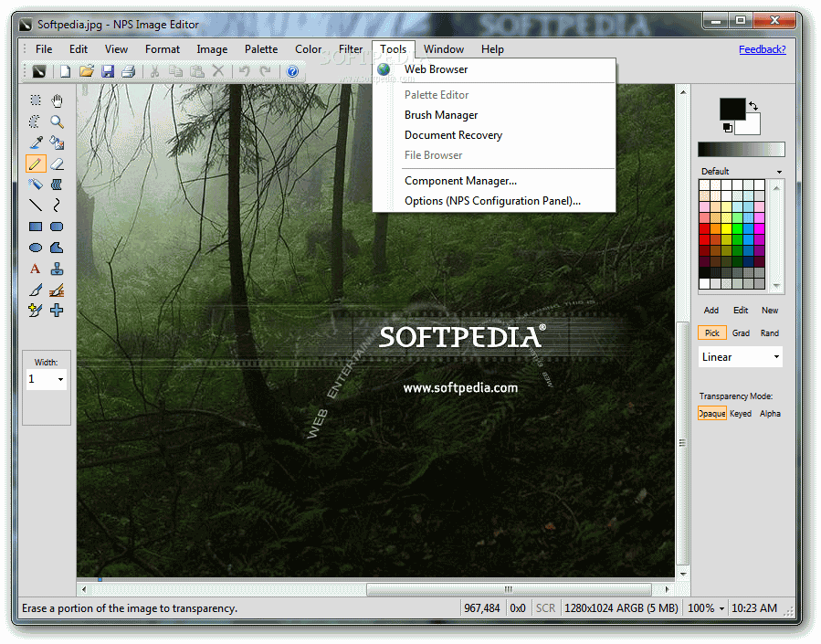Click the Add palette button
The image size is (821, 644).
coord(711,311)
